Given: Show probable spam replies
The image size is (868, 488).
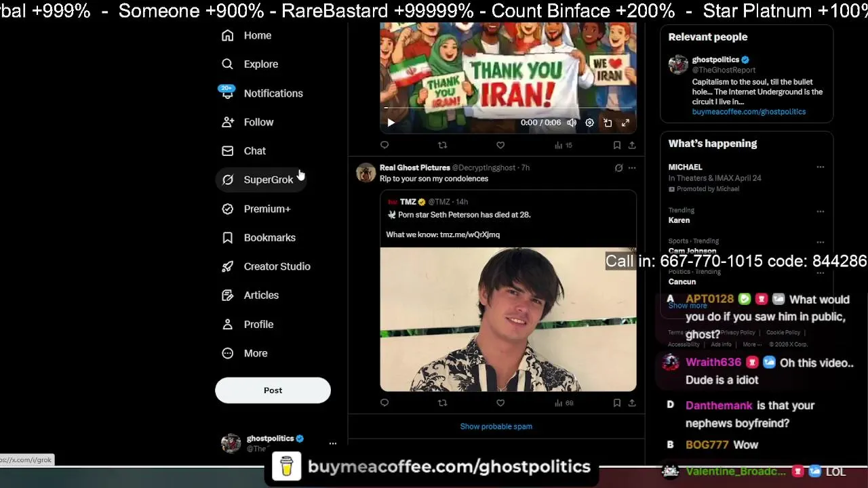Looking at the screenshot, I should (496, 426).
